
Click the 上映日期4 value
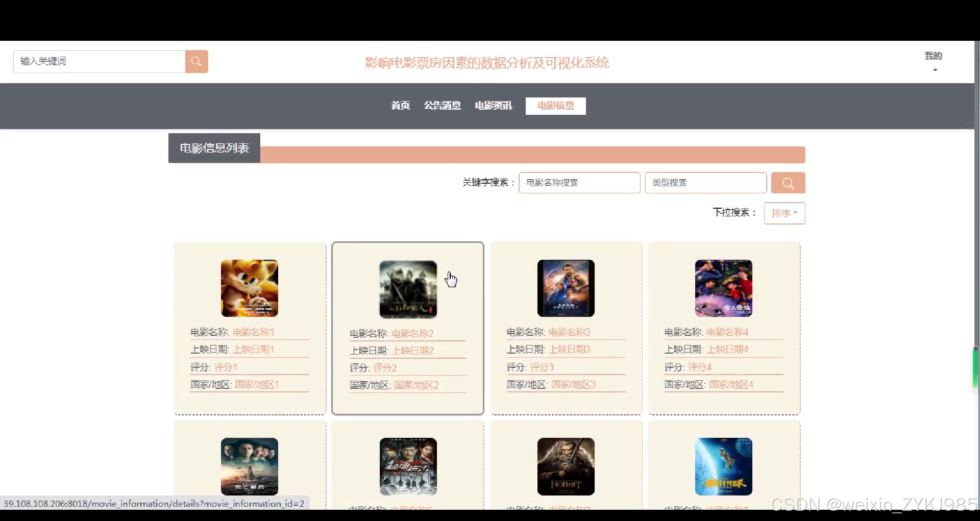[x=727, y=350]
